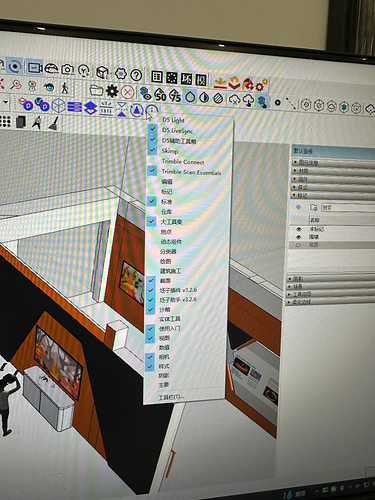Click the solid water drop icon
Image resolution: width=375 pixels, height=500 pixels.
[x=190, y=97]
